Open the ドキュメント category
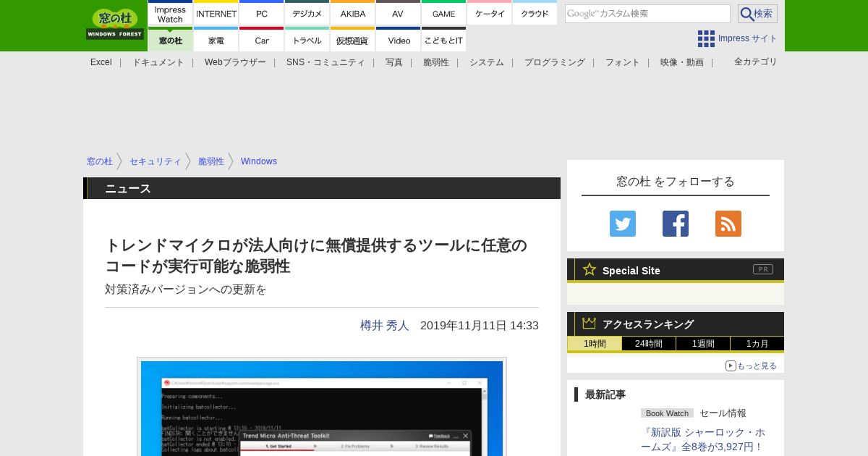The width and height of the screenshot is (868, 456). [158, 62]
